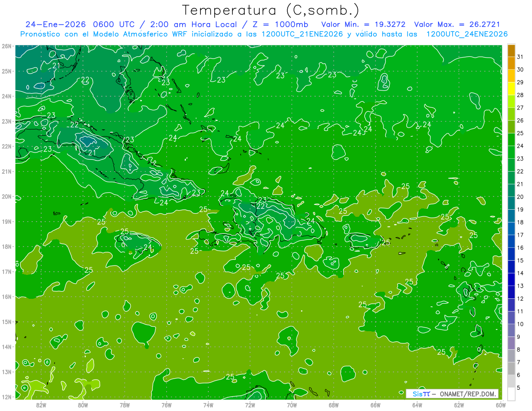Click the 24N latitude axis label

tap(6, 96)
